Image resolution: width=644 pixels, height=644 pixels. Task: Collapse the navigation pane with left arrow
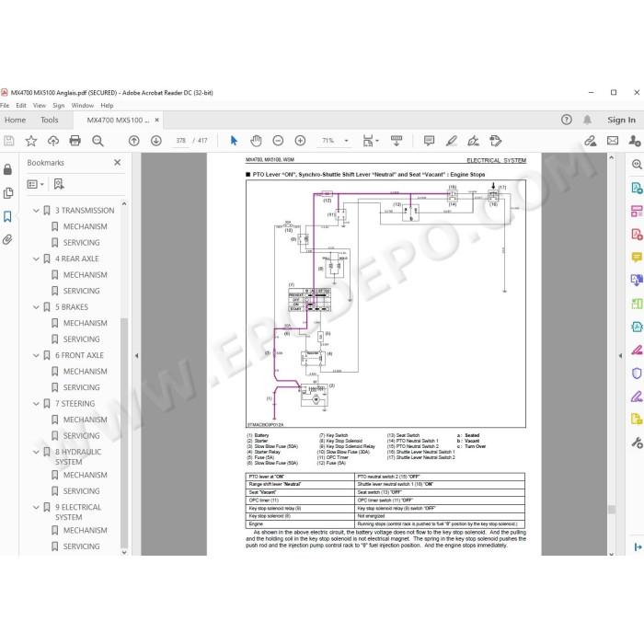(x=137, y=356)
